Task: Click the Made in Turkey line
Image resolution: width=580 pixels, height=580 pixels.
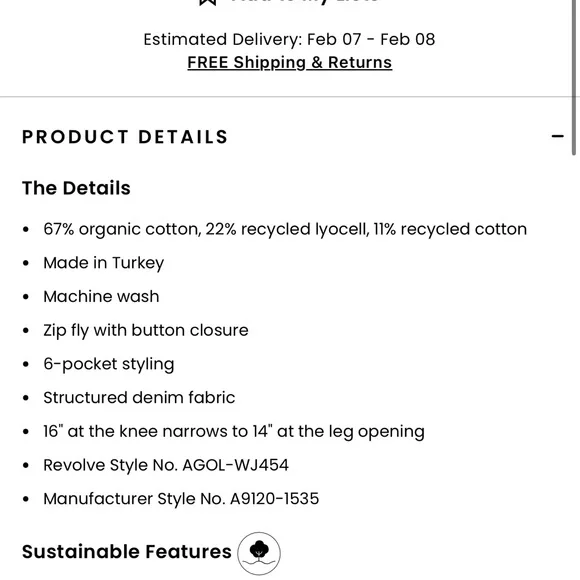Action: [104, 263]
